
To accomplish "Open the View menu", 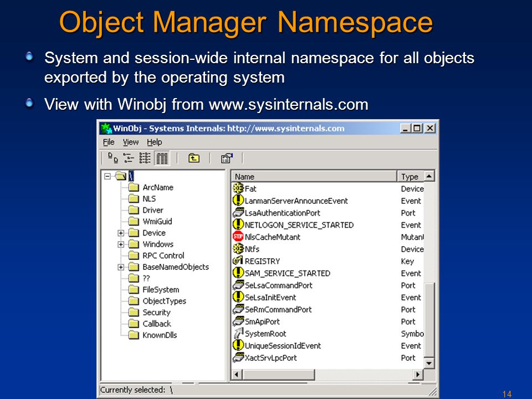I will point(131,142).
